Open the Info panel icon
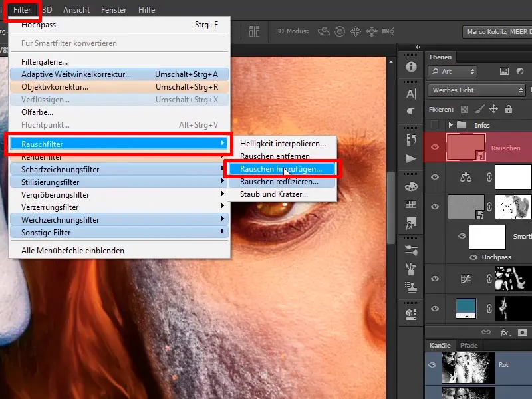Image resolution: width=532 pixels, height=399 pixels. click(x=411, y=67)
